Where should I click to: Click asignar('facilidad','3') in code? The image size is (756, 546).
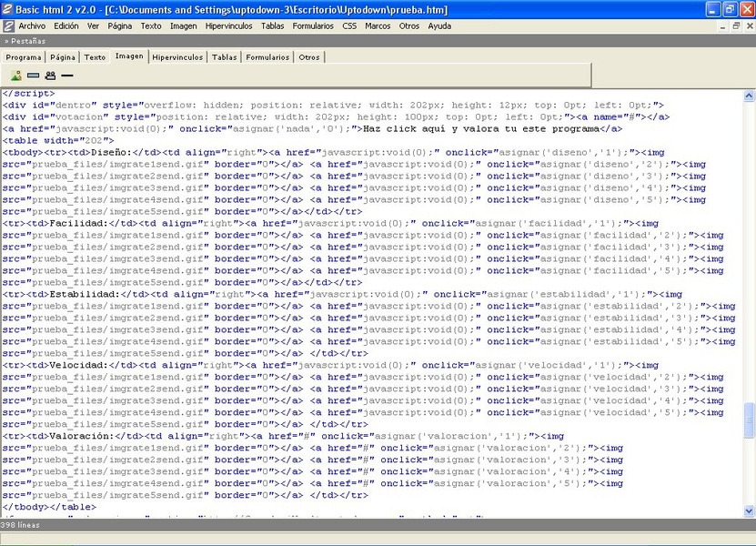[610, 247]
